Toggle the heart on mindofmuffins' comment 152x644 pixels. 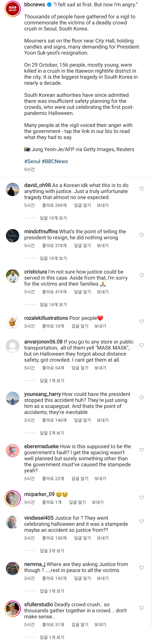141,235
